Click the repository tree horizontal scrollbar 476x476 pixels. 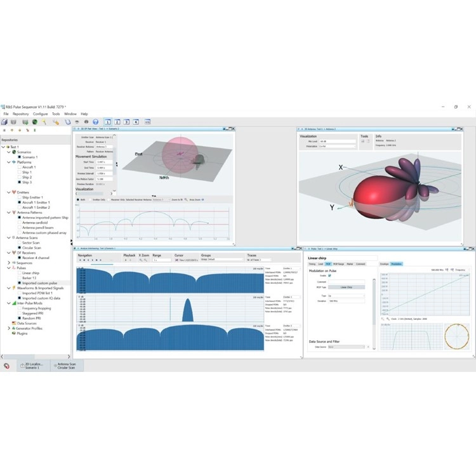(35, 357)
